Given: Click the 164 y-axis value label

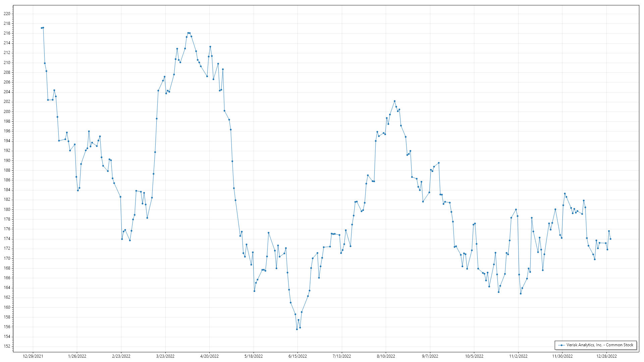Looking at the screenshot, I should coord(7,288).
